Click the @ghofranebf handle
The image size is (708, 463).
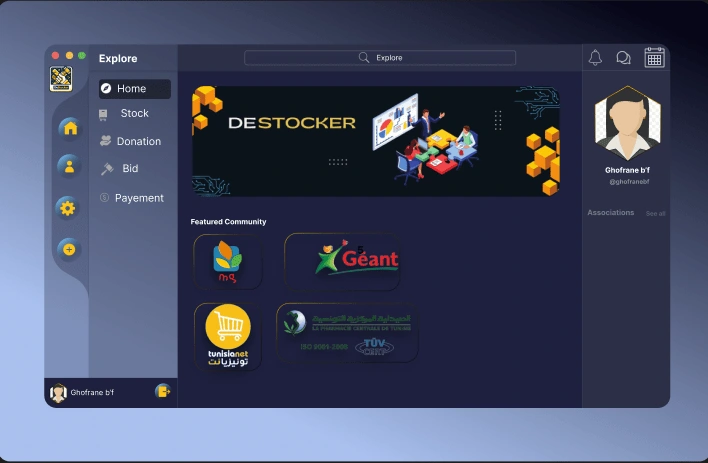pyautogui.click(x=629, y=182)
